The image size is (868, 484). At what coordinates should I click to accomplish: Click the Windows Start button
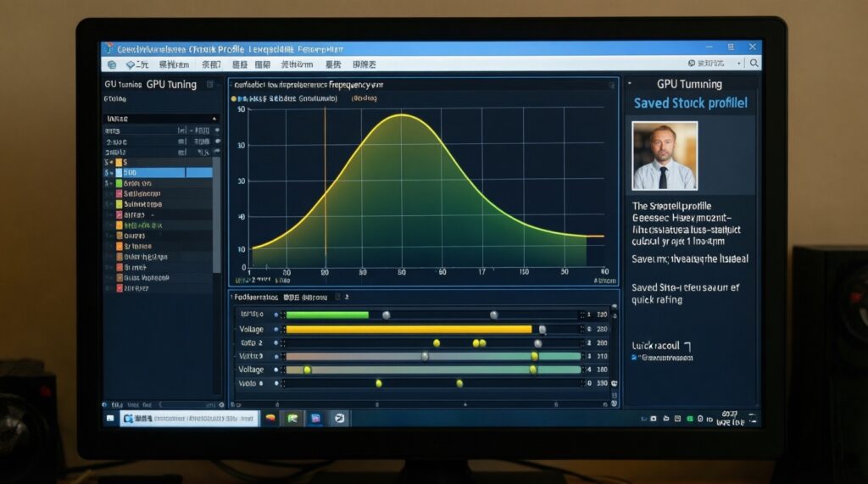coord(110,419)
